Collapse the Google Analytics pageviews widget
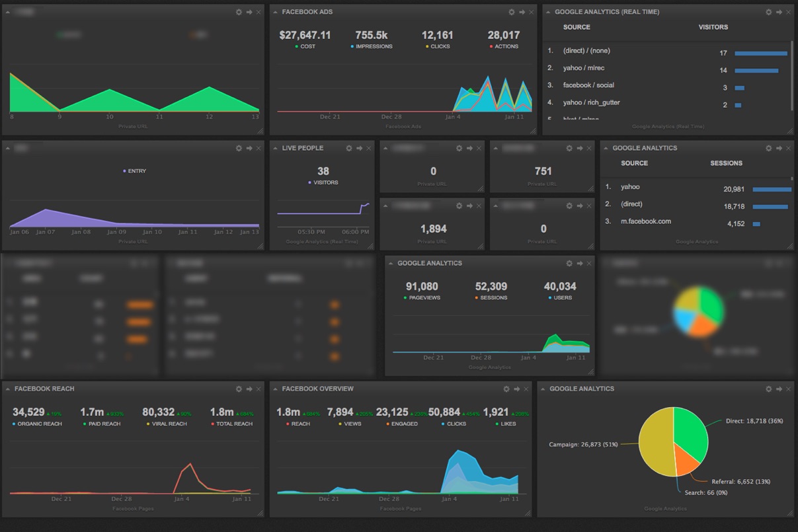This screenshot has width=798, height=532. 392,263
